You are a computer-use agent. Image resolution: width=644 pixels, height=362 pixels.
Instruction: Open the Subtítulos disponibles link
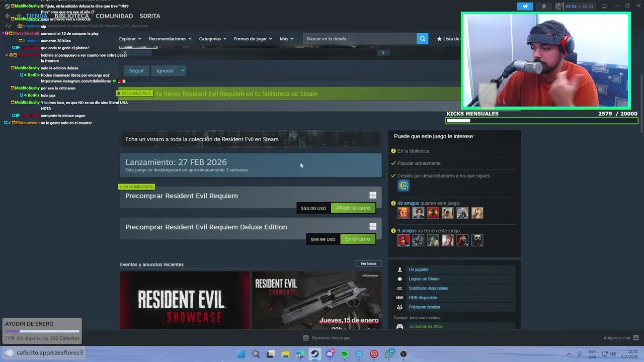pyautogui.click(x=428, y=288)
